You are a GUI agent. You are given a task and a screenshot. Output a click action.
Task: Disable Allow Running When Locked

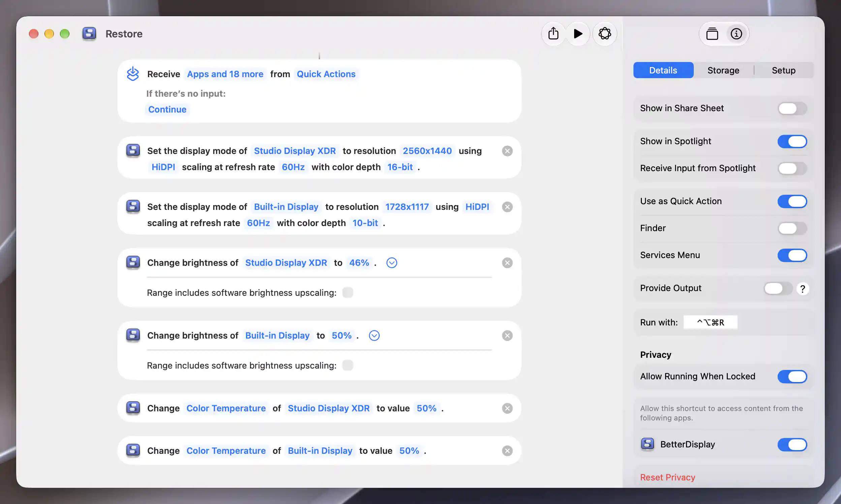click(x=792, y=376)
